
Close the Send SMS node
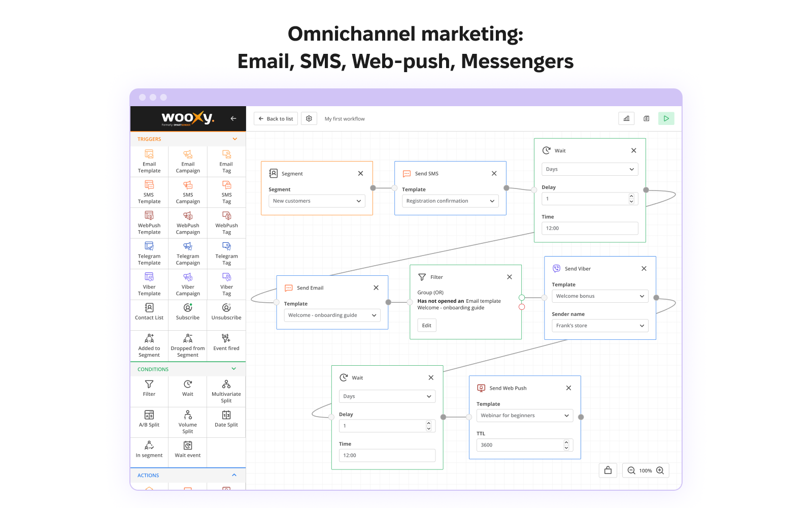click(494, 174)
